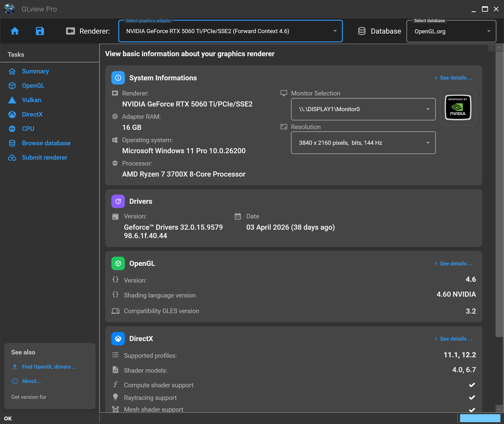The width and height of the screenshot is (504, 424).
Task: Click the scrollbar up arrow
Action: tap(499, 48)
